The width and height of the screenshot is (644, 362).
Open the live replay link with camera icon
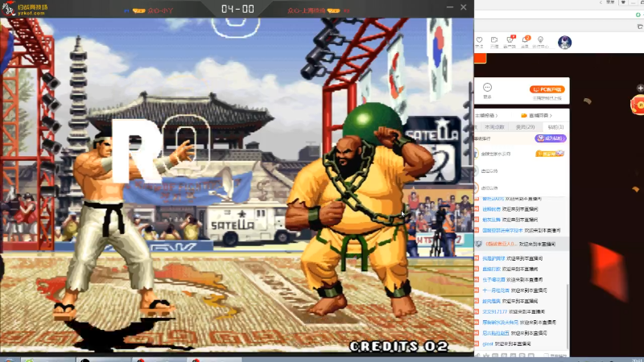536,116
